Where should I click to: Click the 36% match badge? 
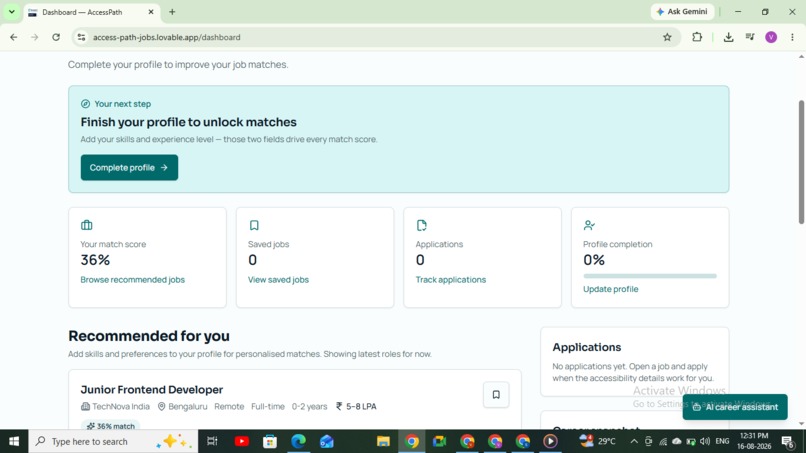click(111, 426)
